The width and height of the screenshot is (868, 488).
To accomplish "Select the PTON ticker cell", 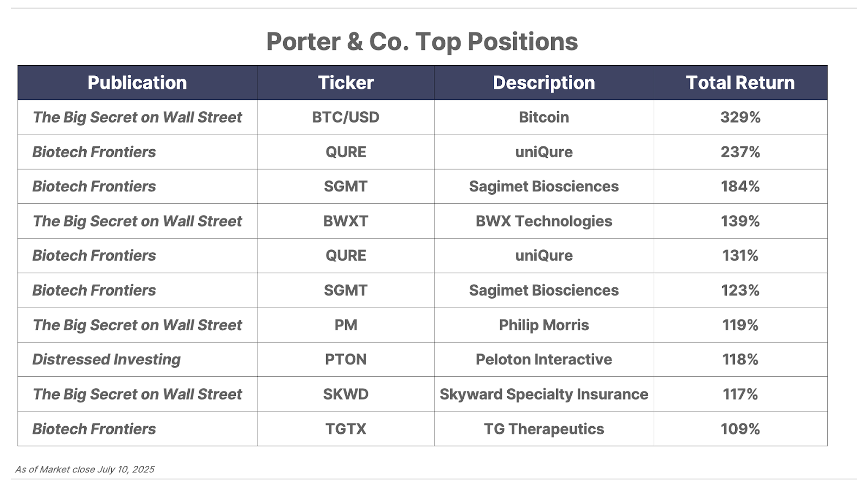I will point(346,359).
